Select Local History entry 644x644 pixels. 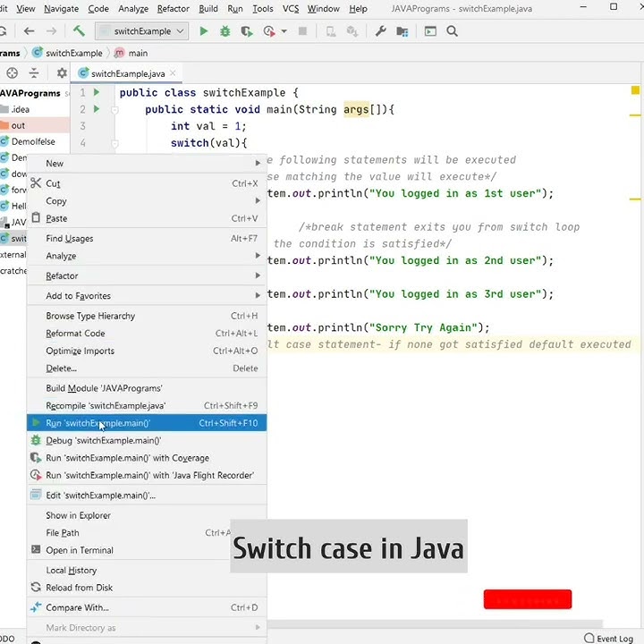pos(147,570)
